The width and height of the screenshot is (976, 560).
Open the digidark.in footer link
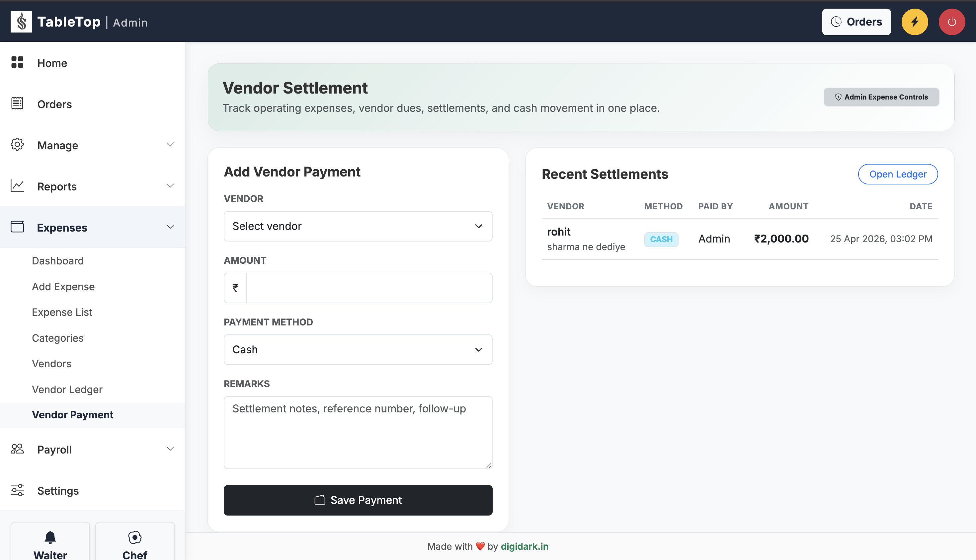(524, 546)
